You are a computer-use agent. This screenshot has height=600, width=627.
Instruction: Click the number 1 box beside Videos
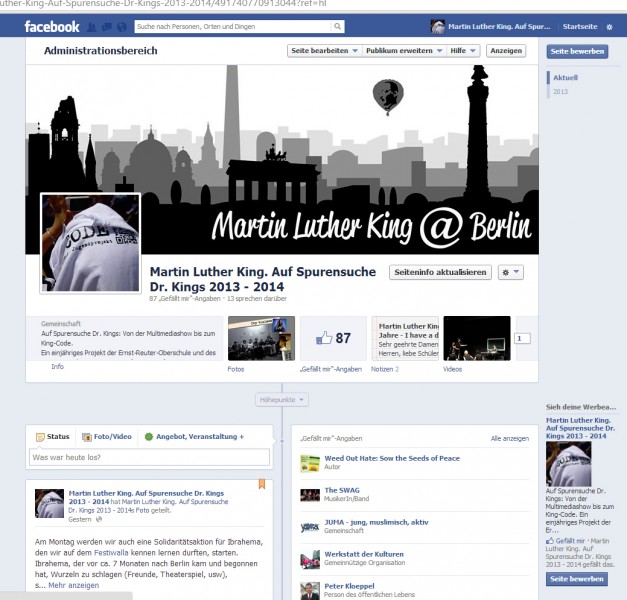coord(522,338)
